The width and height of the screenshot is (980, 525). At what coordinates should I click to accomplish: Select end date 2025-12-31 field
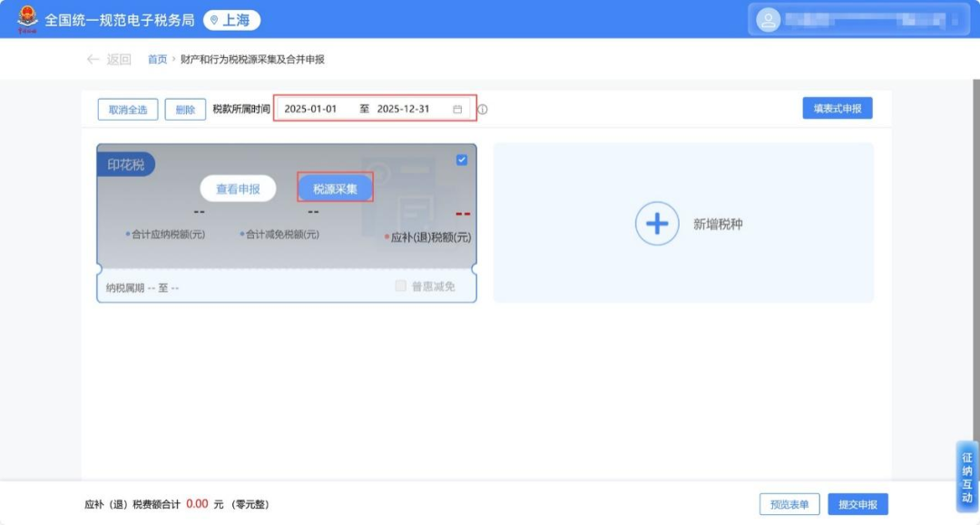[403, 109]
